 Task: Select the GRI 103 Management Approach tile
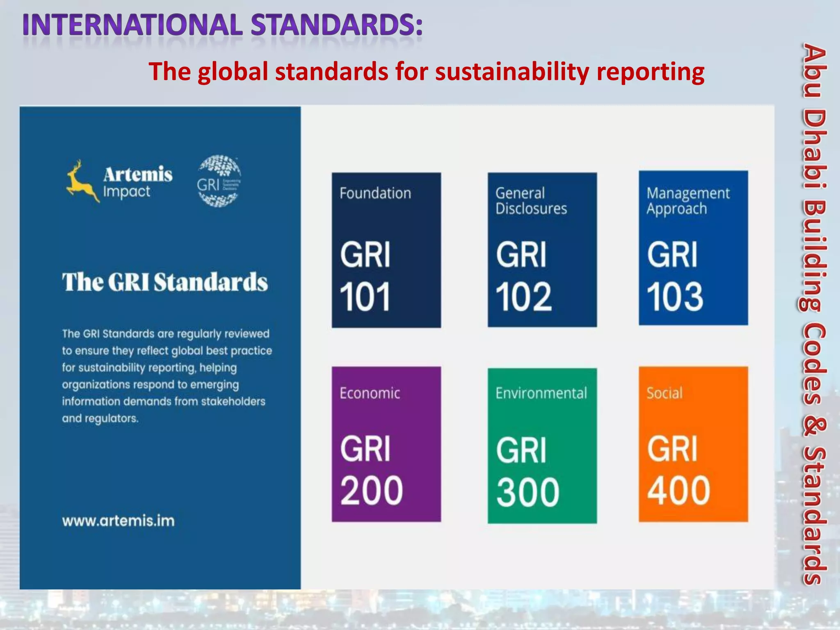click(x=693, y=248)
